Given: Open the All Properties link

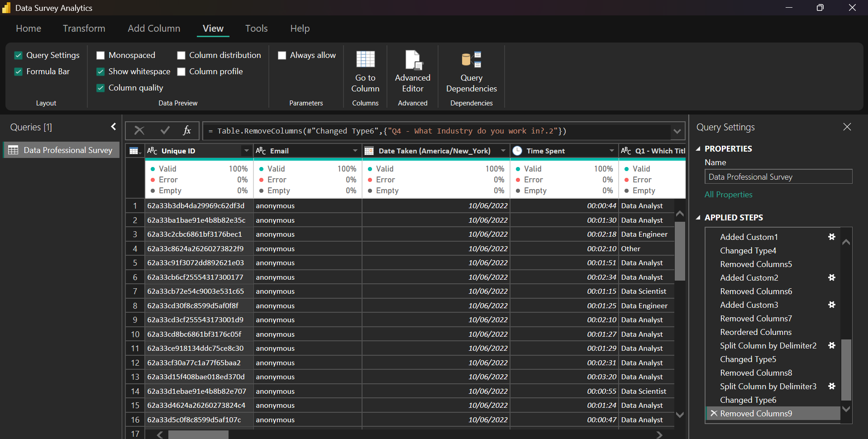Looking at the screenshot, I should point(728,195).
